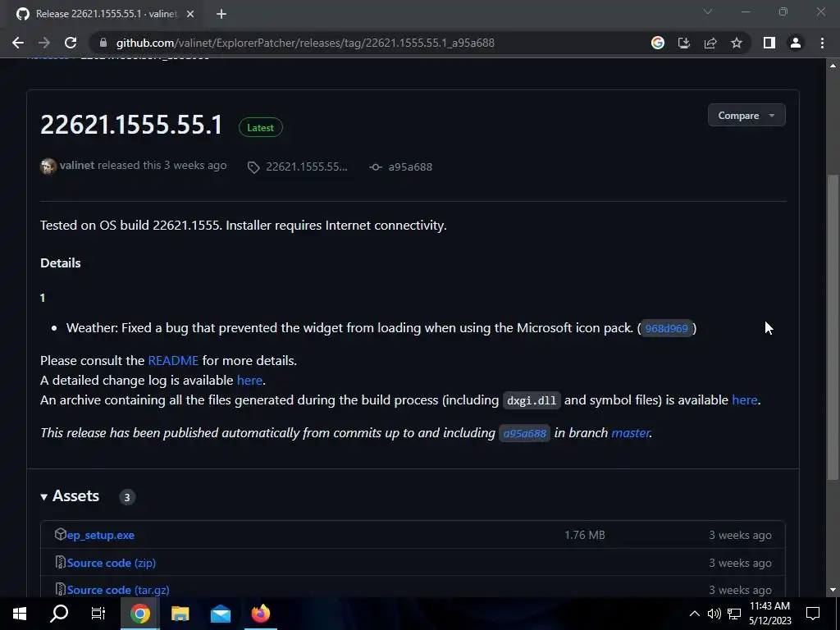This screenshot has width=840, height=630.
Task: Open the Google account icon in the address bar
Action: tap(658, 43)
